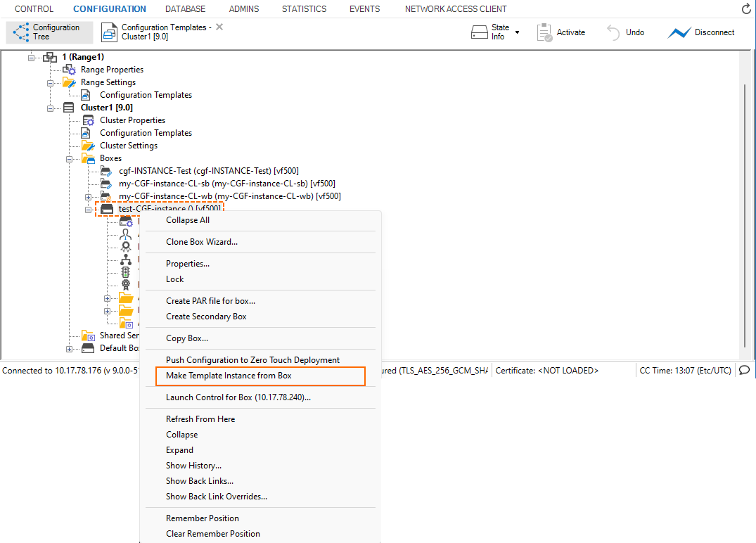Select Launch Control for Box entry
The width and height of the screenshot is (756, 543).
tap(260, 397)
